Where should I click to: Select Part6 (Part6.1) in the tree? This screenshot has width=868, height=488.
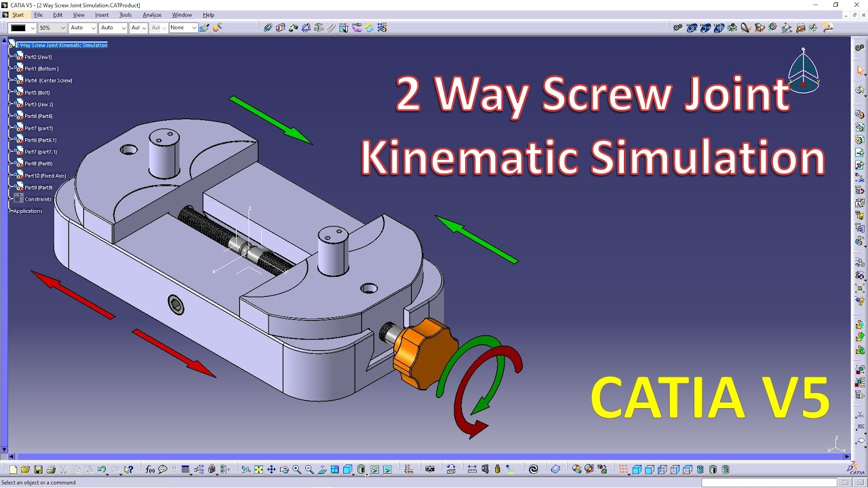[41, 140]
